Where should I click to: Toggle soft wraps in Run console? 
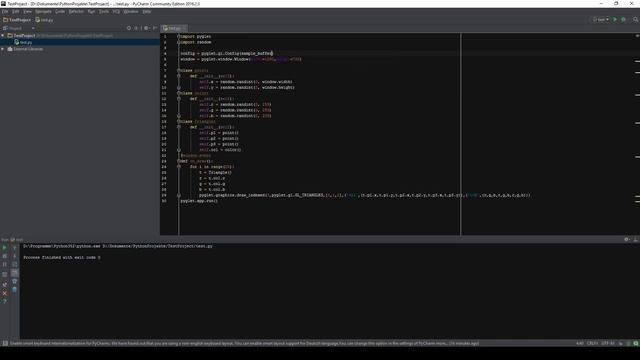click(x=14, y=264)
